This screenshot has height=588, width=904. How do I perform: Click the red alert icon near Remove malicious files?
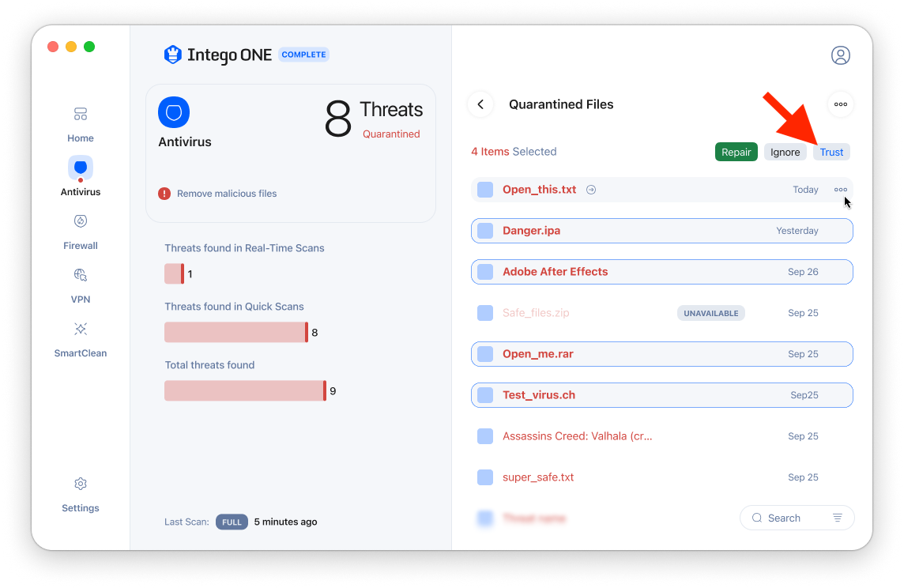point(164,194)
